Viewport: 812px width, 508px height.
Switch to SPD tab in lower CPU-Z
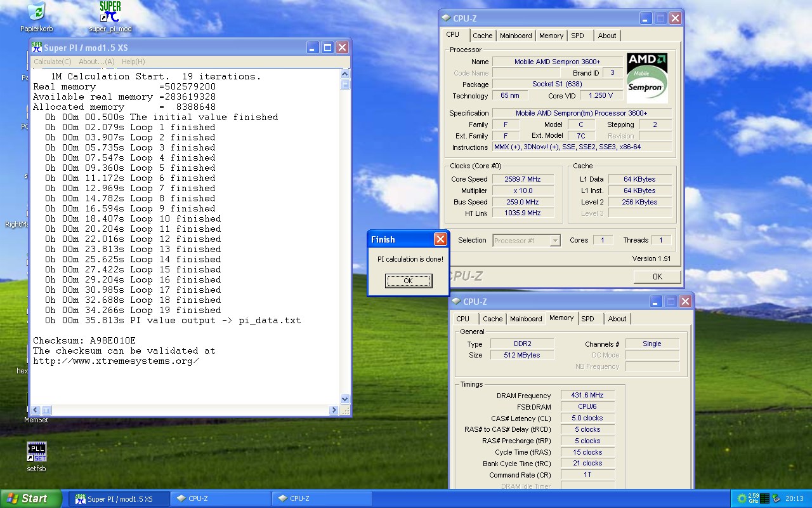click(588, 319)
